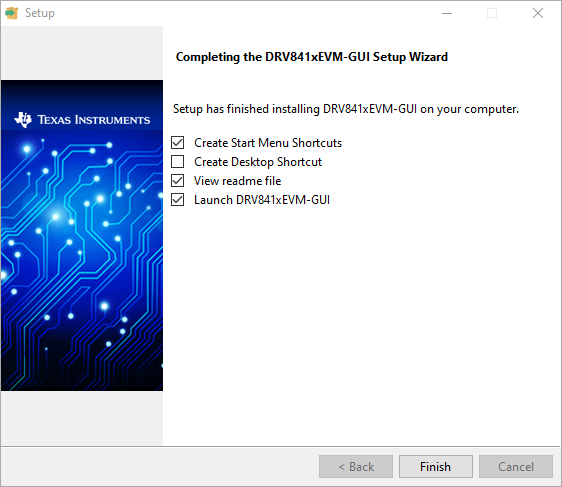562x487 pixels.
Task: Uncheck View readme file checkbox
Action: coord(177,181)
